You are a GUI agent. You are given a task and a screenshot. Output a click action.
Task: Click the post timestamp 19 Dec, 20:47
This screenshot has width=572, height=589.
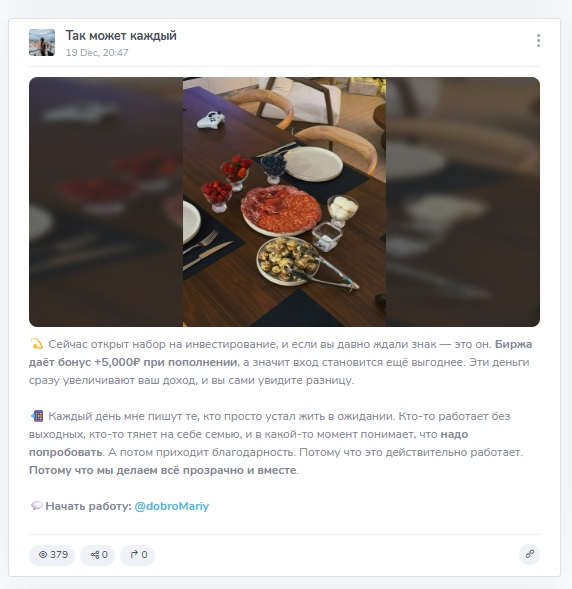[x=97, y=53]
